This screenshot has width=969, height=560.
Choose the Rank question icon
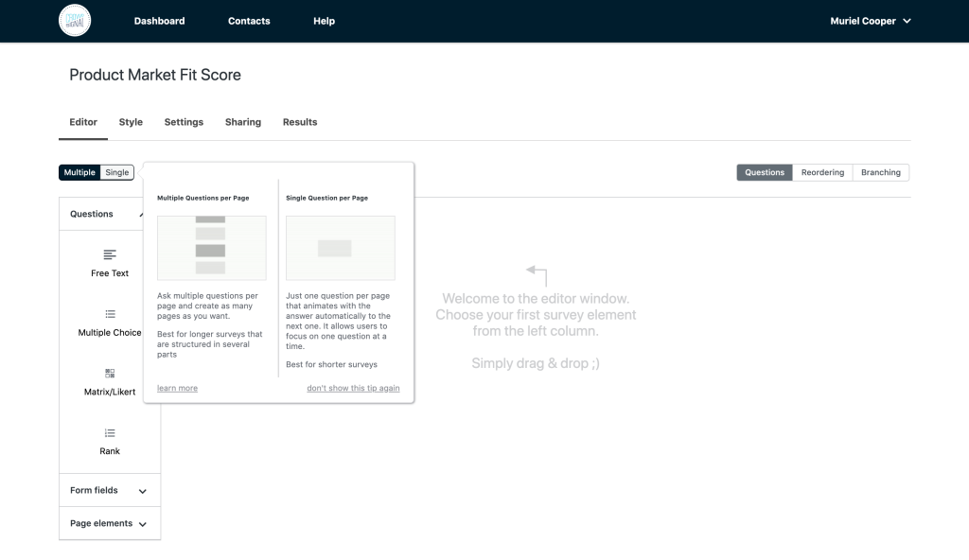point(110,433)
